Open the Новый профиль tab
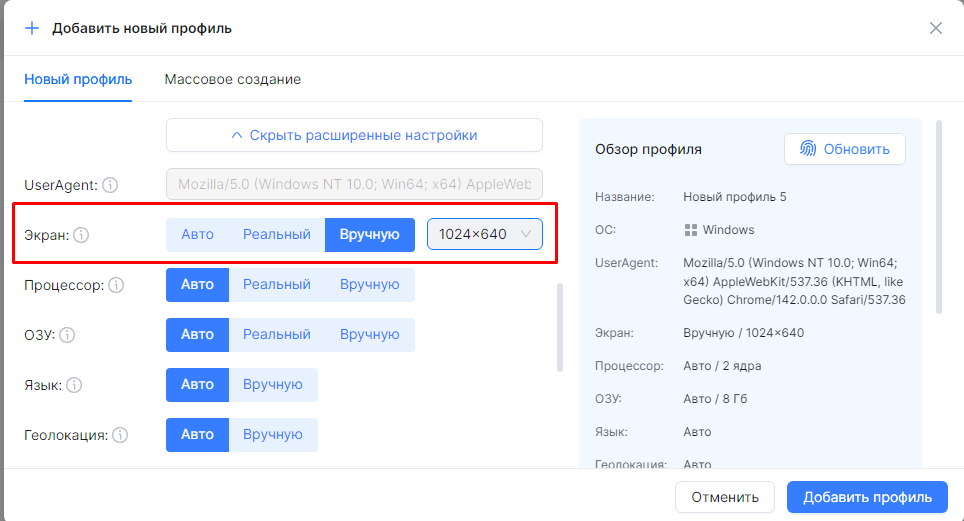This screenshot has height=521, width=964. (x=78, y=79)
